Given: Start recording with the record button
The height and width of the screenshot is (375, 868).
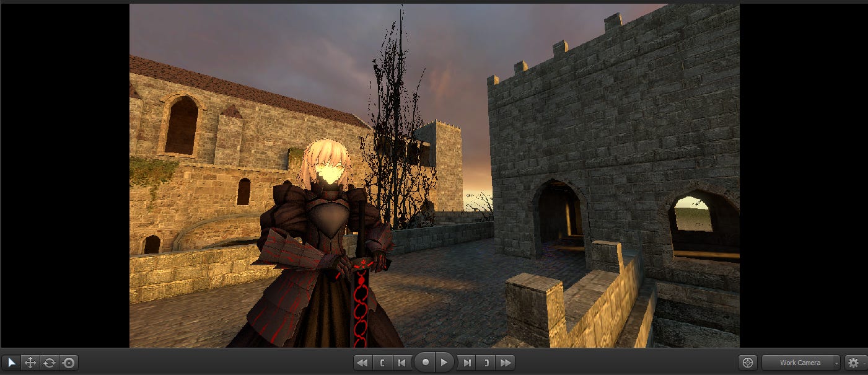Looking at the screenshot, I should tap(425, 363).
